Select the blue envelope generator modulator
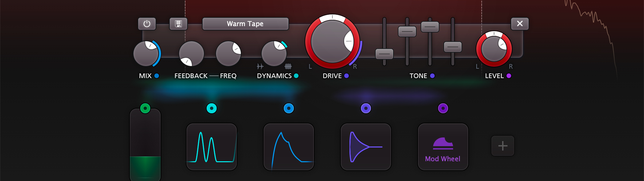Image resolution: width=644 pixels, height=181 pixels. pyautogui.click(x=289, y=147)
